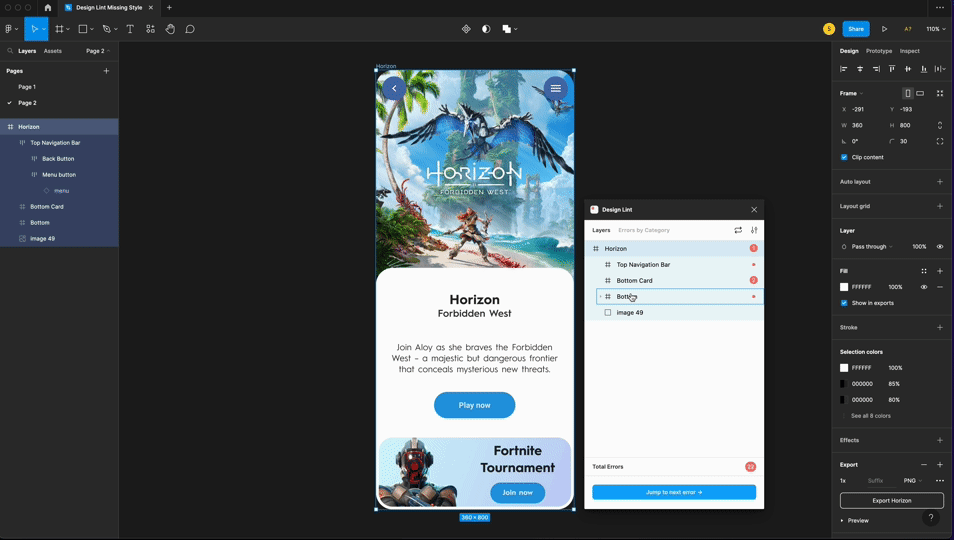Toggle constrain proportions icon
The width and height of the screenshot is (954, 540).
coord(940,125)
